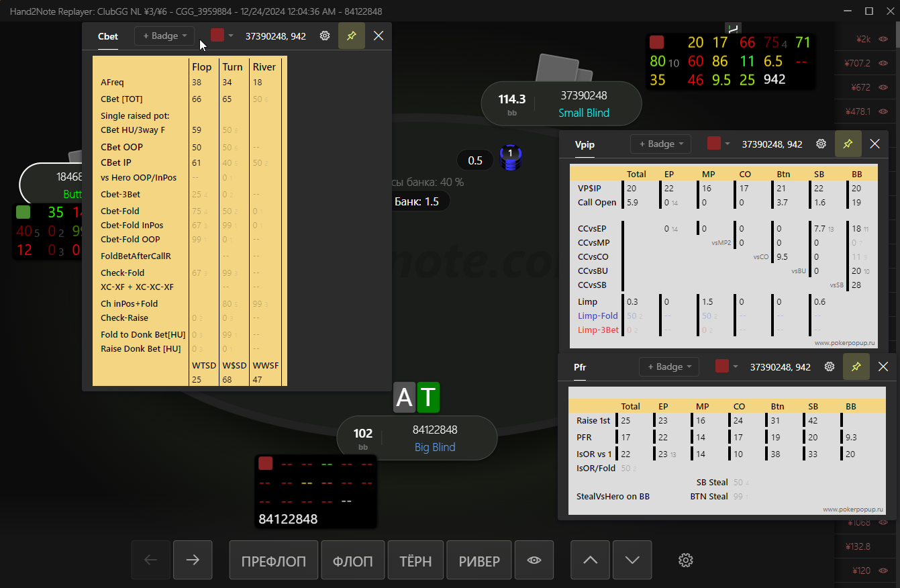Viewport: 900px width, 588px height.
Task: Click the Limp-3Bet row label in Vpip
Action: point(599,330)
